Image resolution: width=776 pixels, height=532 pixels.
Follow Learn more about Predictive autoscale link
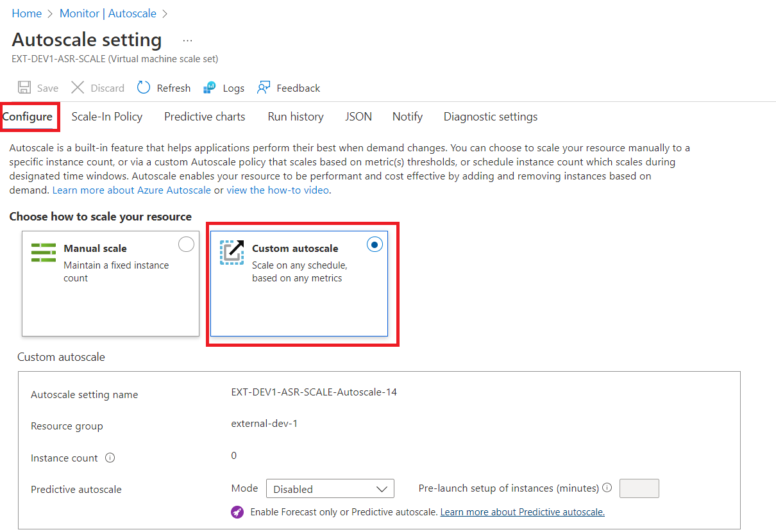pos(523,512)
